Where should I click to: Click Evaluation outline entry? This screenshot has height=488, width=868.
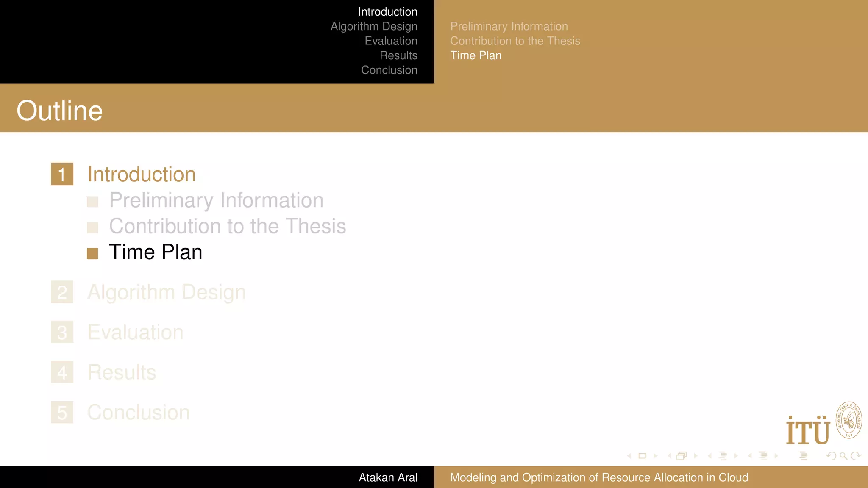[136, 332]
